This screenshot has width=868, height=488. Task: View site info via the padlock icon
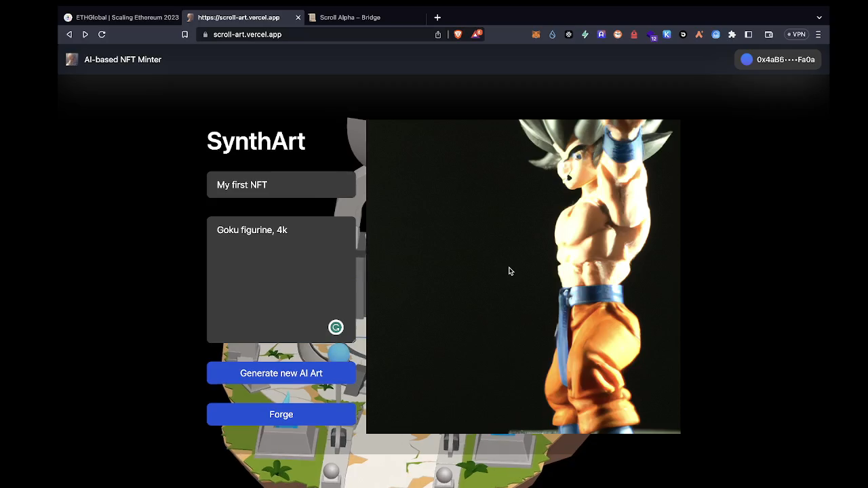[205, 35]
